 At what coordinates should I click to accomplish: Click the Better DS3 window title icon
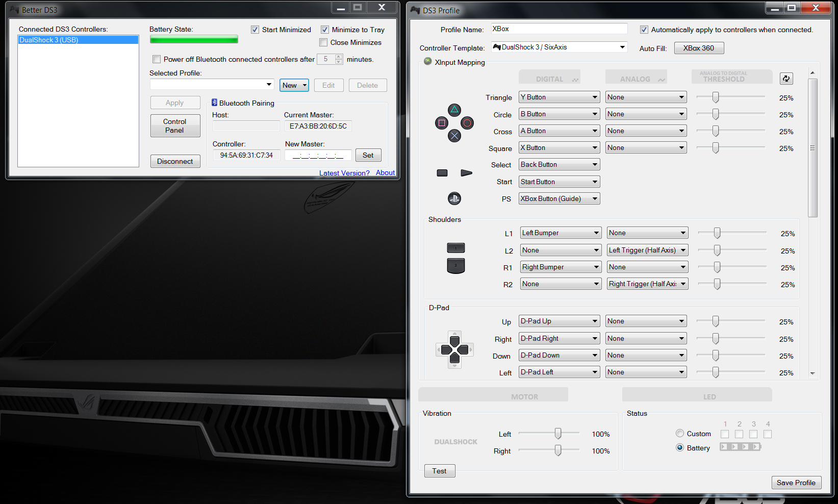coord(14,10)
